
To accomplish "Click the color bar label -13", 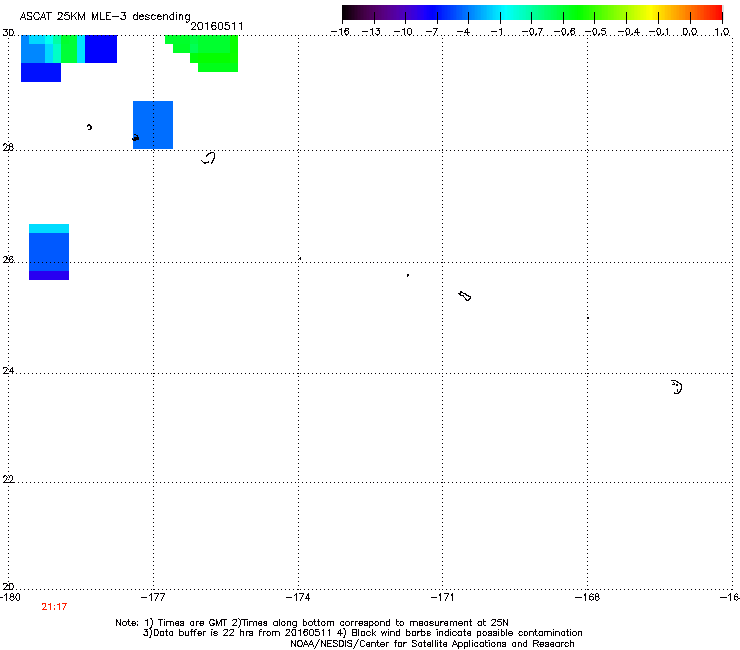I will pyautogui.click(x=371, y=32).
